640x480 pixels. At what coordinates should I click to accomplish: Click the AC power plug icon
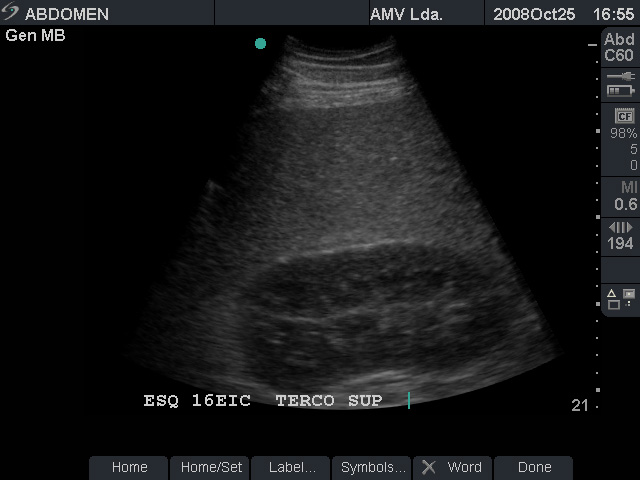620,76
